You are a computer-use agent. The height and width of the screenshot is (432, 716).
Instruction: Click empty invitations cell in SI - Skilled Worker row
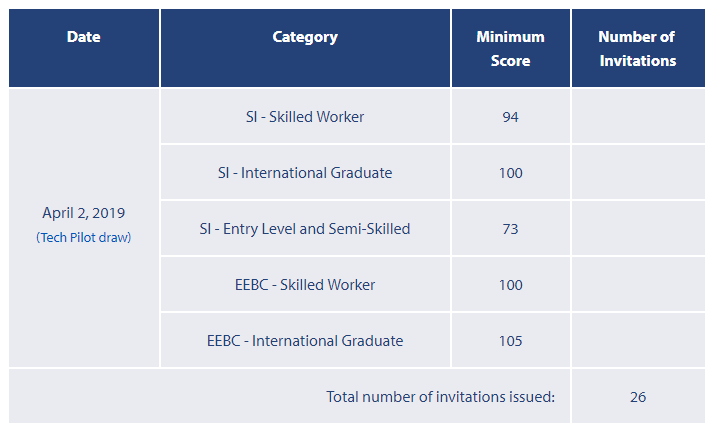(638, 117)
